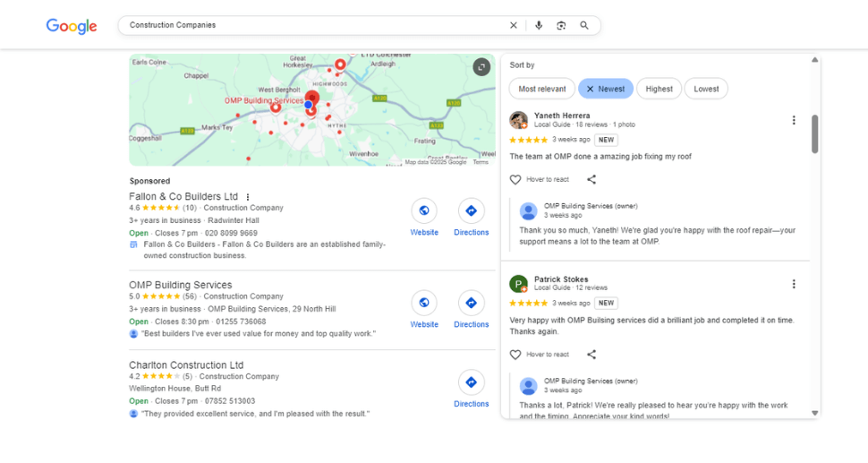Expand the map with the fullscreen icon
Image resolution: width=868 pixels, height=463 pixels.
click(481, 67)
